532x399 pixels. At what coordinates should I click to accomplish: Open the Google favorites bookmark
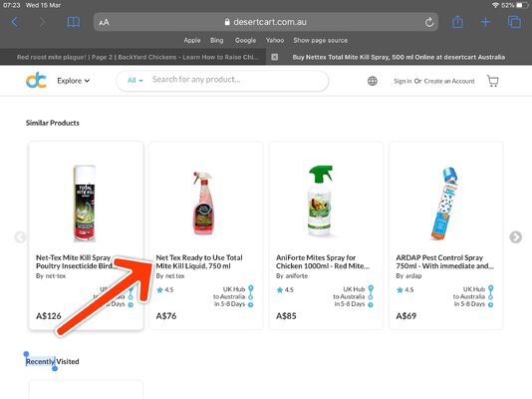click(245, 40)
